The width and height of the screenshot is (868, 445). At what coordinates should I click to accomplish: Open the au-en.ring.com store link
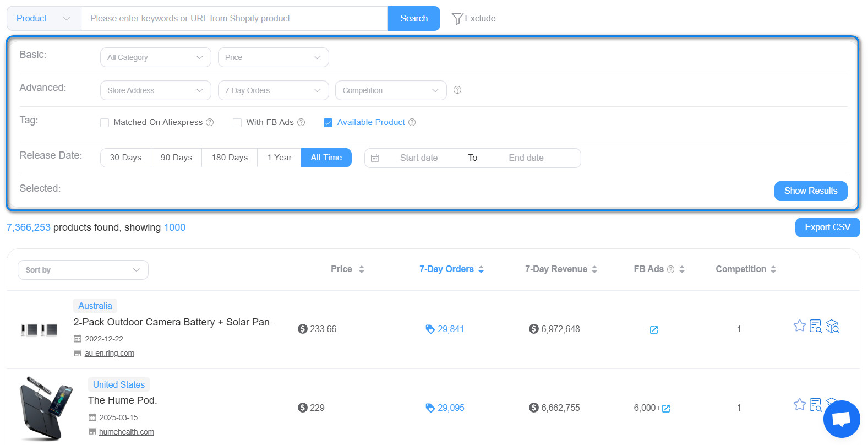pos(110,353)
